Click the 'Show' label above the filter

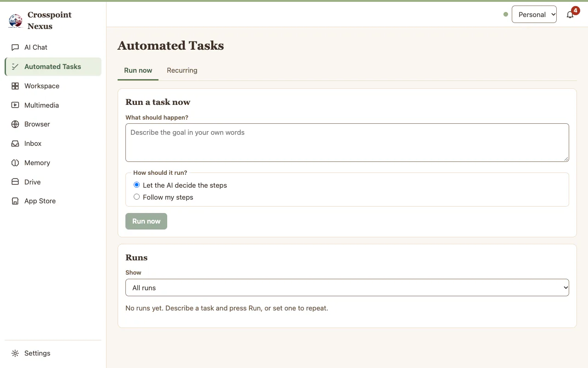point(133,273)
